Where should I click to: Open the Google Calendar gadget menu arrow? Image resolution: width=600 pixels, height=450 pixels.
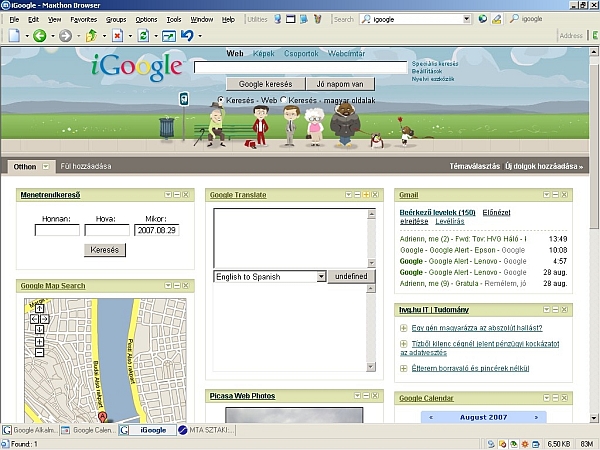pyautogui.click(x=546, y=398)
